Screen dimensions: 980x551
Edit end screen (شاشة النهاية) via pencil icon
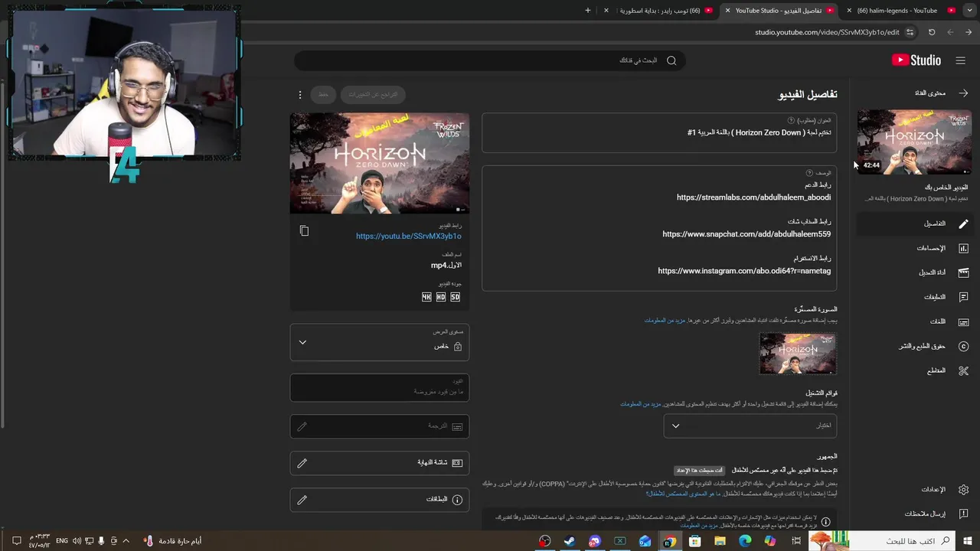pos(302,463)
